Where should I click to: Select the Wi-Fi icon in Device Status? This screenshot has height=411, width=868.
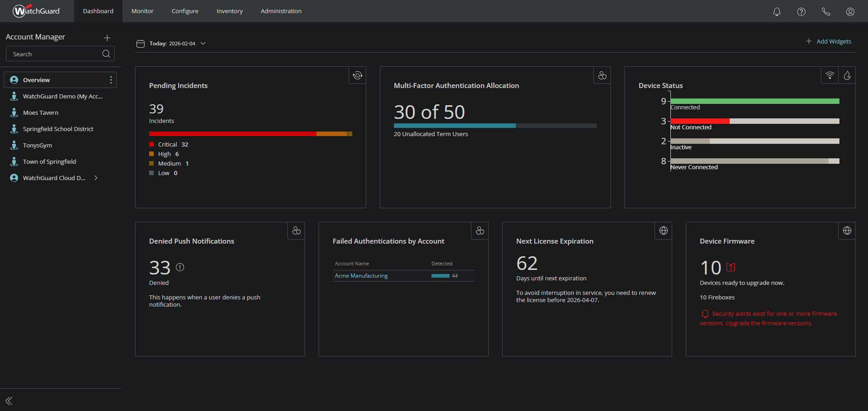pyautogui.click(x=829, y=75)
